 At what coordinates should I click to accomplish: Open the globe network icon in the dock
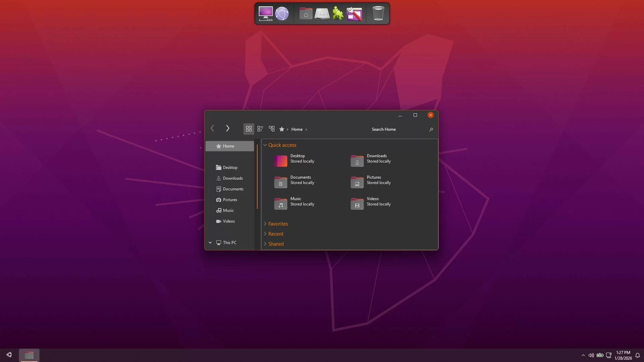(x=282, y=14)
